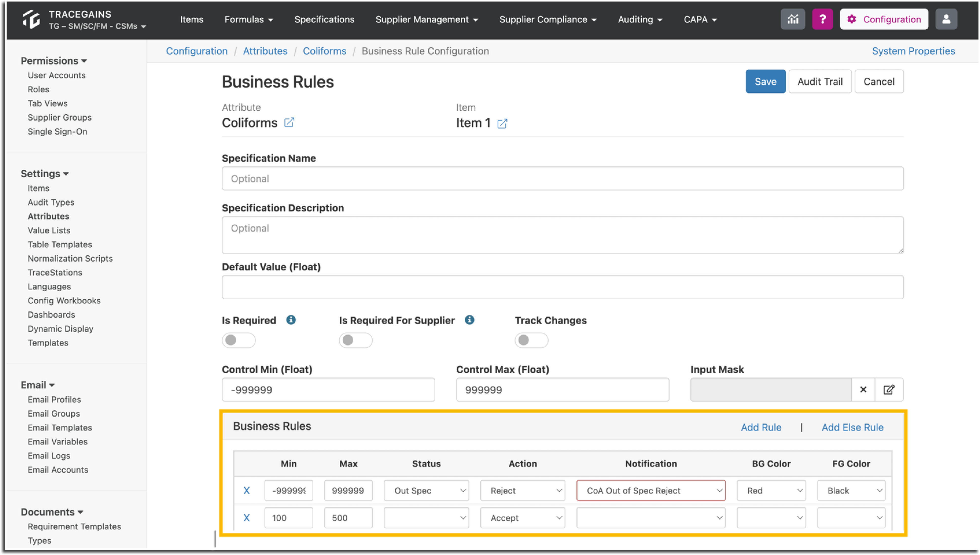The height and width of the screenshot is (555, 980).
Task: Open the user profile icon
Action: 946,19
